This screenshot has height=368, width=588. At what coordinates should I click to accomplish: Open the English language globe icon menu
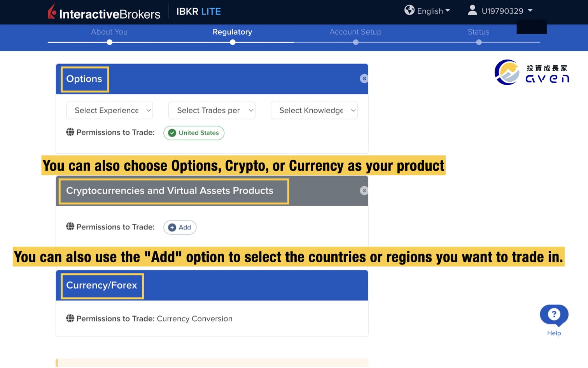coord(409,11)
